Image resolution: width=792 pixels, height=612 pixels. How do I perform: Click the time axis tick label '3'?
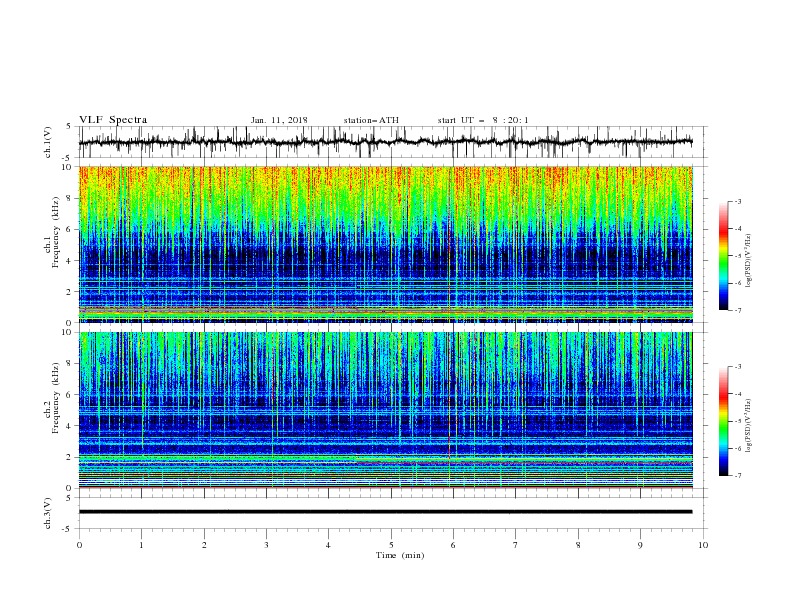266,545
